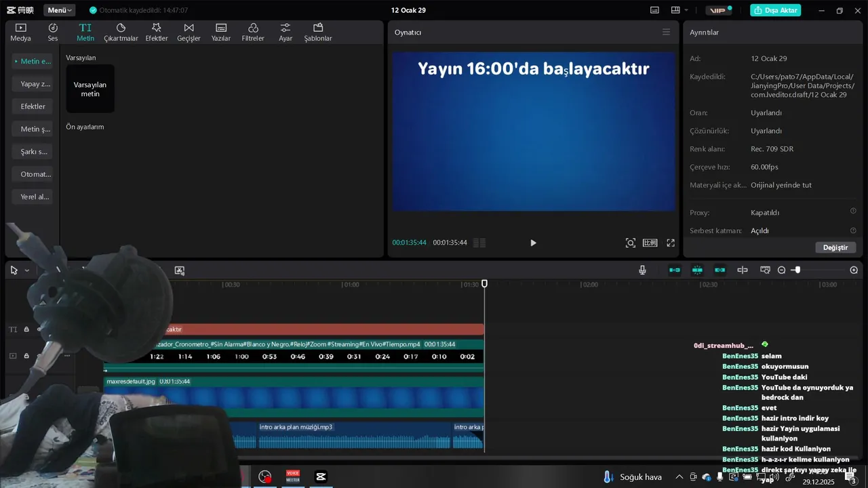Click the layout icon in title bar
This screenshot has width=868, height=488.
coord(675,10)
